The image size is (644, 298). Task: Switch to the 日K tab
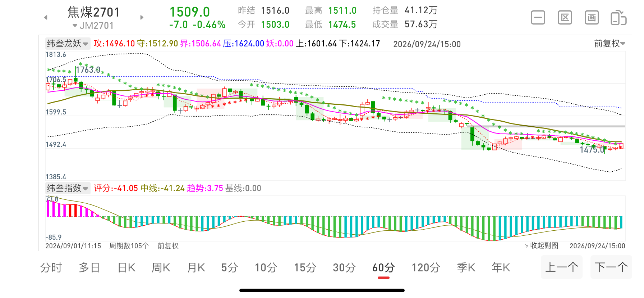[x=126, y=268]
